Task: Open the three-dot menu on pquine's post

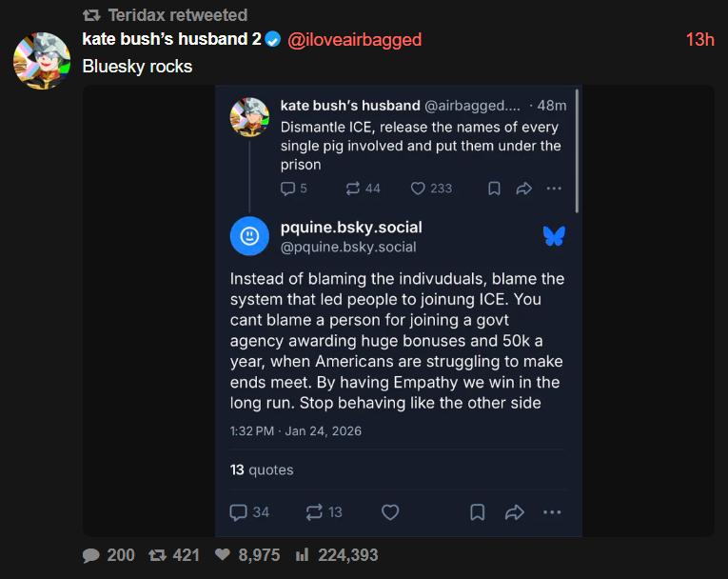Action: click(552, 512)
